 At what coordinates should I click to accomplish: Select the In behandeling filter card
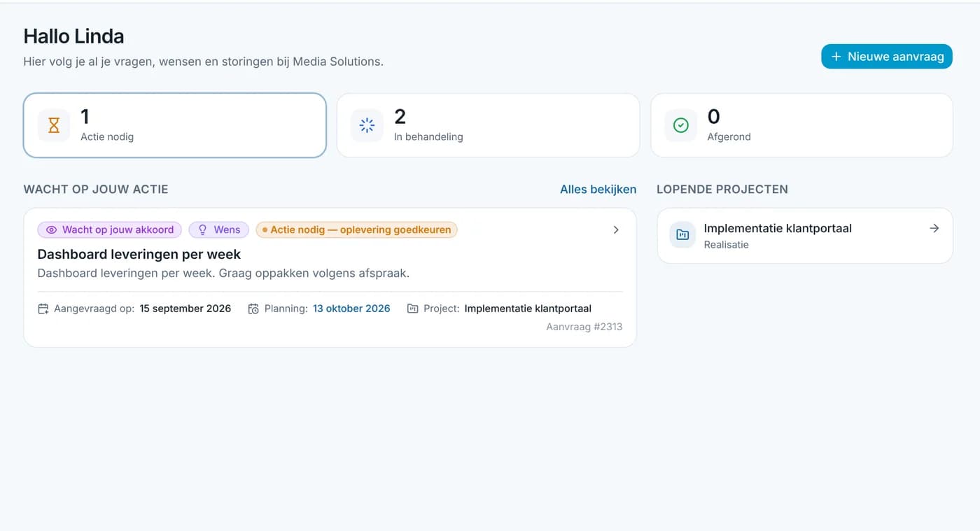pos(488,125)
